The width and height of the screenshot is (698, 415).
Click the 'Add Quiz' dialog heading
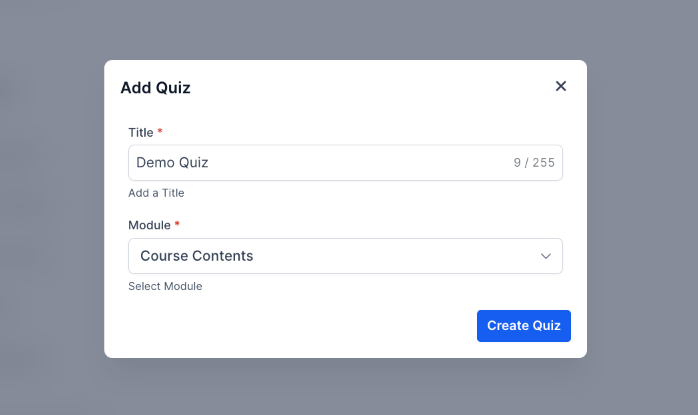tap(155, 88)
